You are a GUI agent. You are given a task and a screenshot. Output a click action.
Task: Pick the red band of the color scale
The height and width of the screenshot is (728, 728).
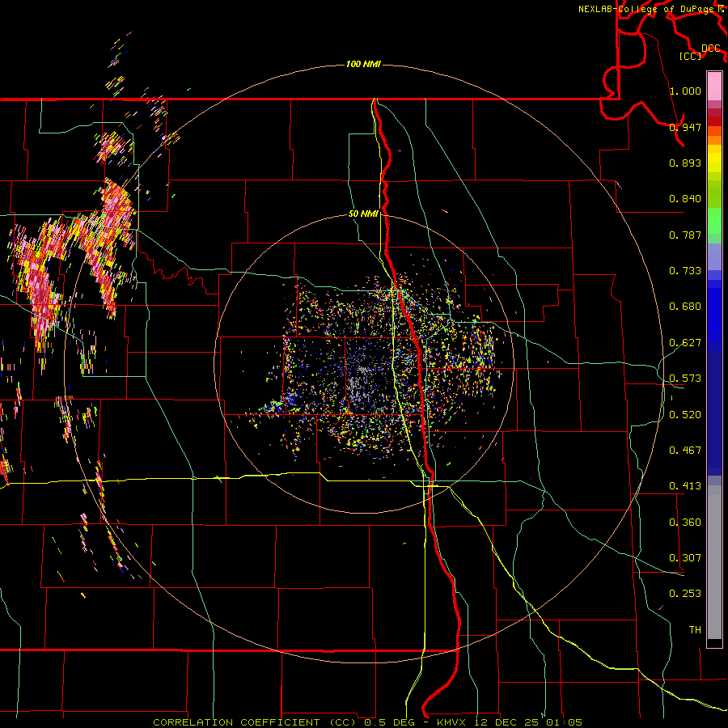[714, 121]
